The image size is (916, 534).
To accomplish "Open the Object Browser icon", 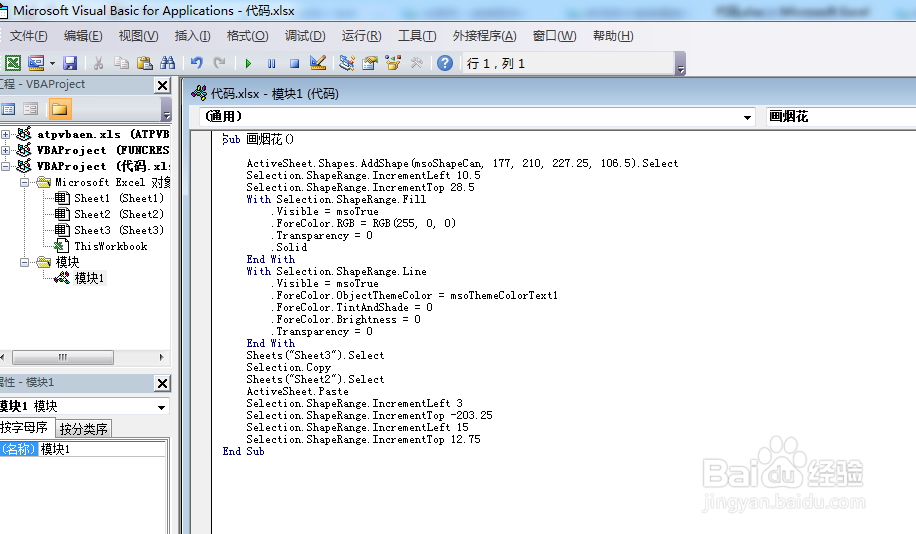I will click(393, 63).
